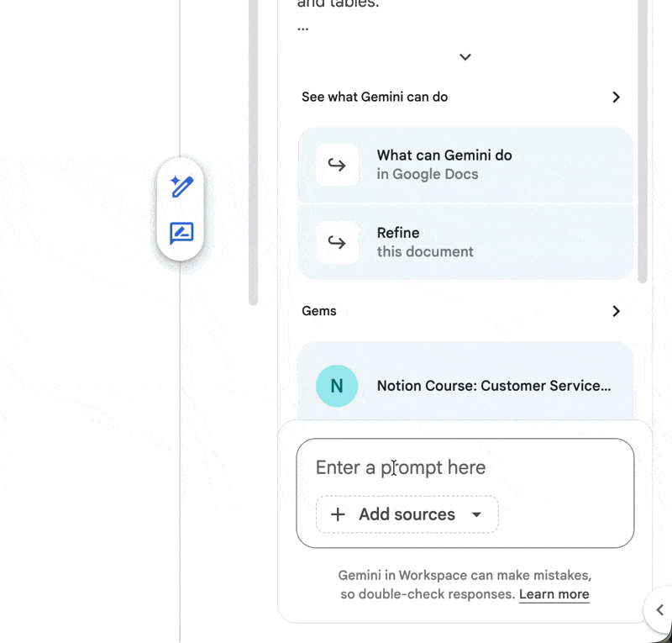This screenshot has height=643, width=672.
Task: Click the arrow icon on the Refine card
Action: [x=337, y=242]
